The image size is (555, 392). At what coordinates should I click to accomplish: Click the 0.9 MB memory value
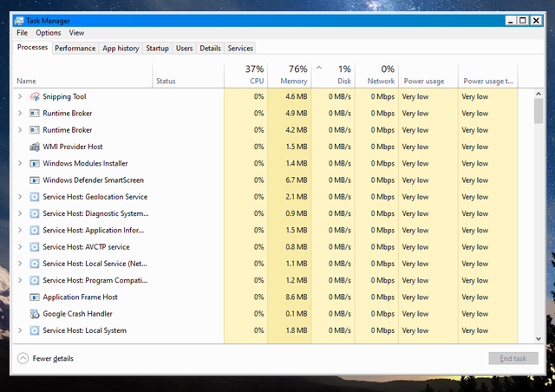point(297,213)
